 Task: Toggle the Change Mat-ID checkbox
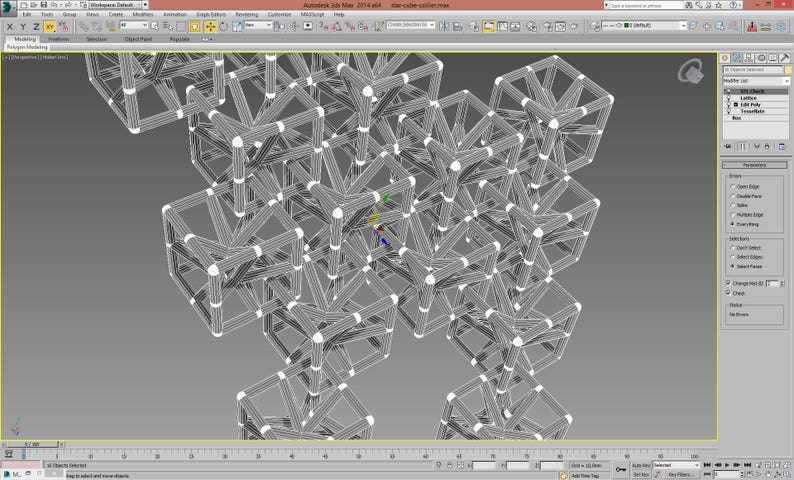[728, 283]
